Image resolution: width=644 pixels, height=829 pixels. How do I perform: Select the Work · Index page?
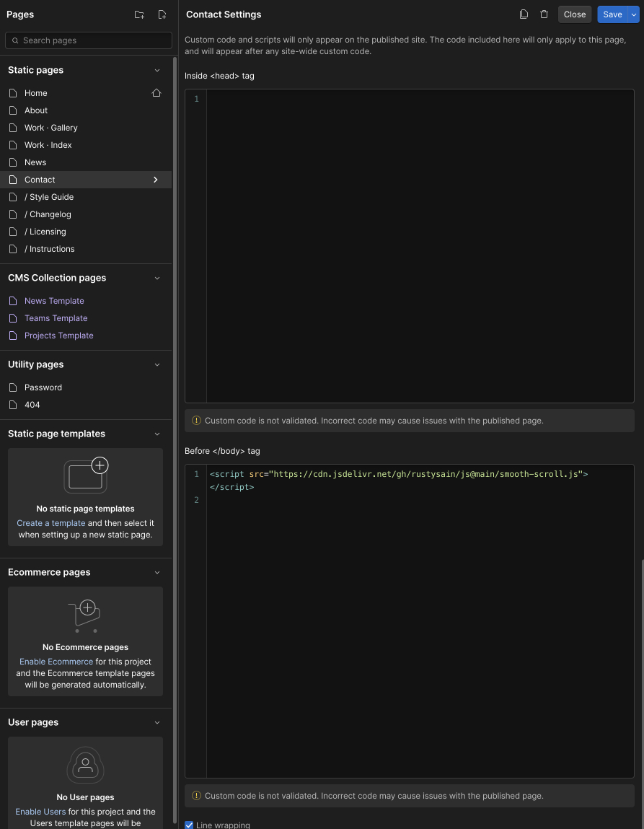[48, 145]
